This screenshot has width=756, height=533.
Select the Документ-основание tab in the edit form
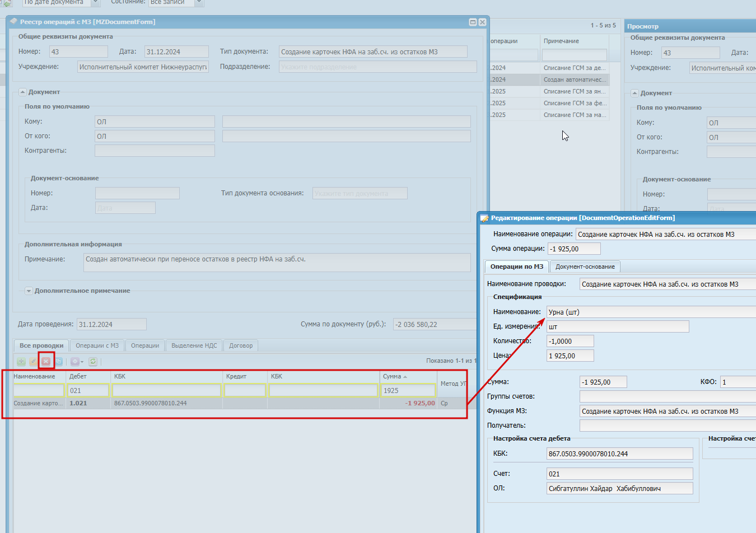[x=585, y=266]
